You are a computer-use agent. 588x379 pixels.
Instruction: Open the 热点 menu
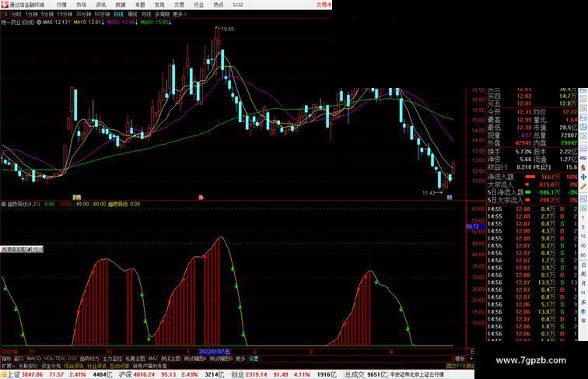point(218,5)
